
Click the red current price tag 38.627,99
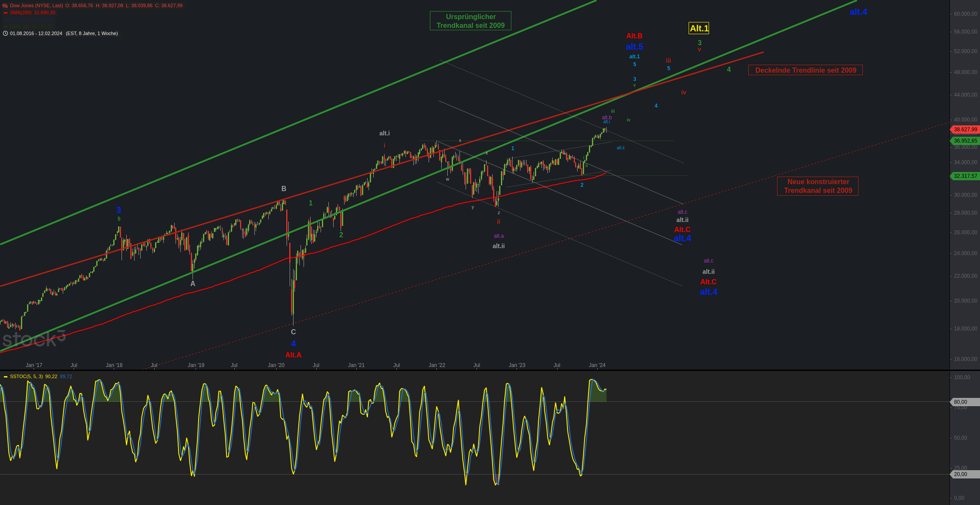tap(964, 130)
